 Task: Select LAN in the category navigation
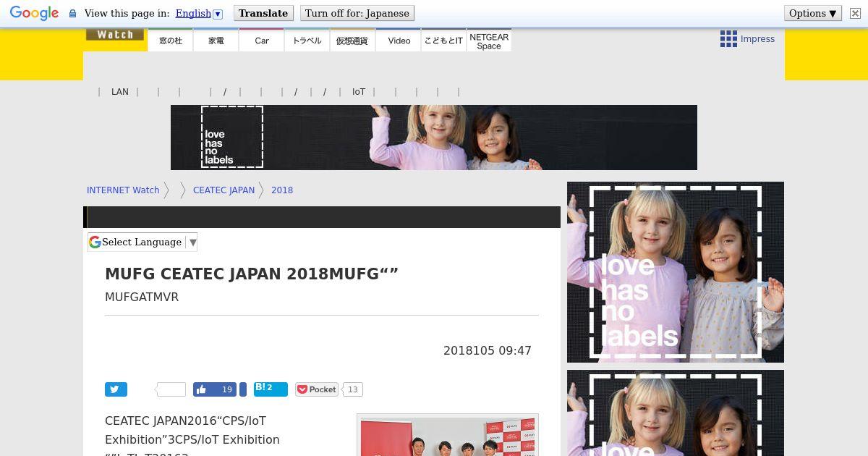point(120,92)
